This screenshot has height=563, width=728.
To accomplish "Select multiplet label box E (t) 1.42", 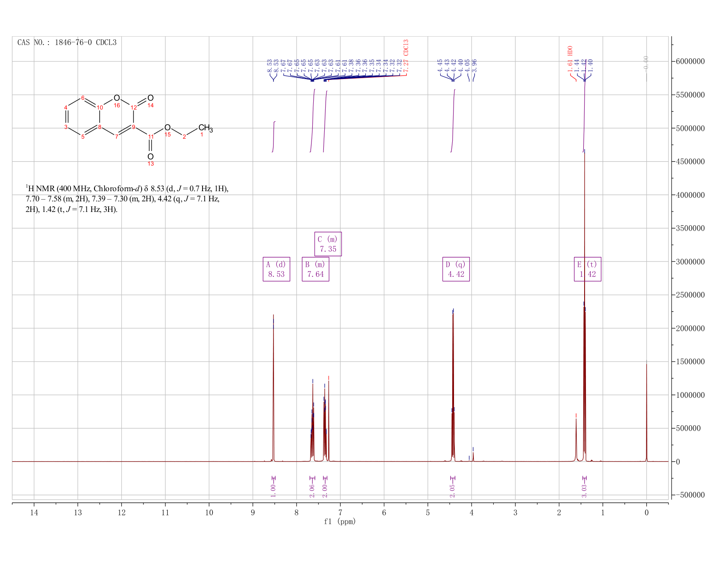I will click(x=588, y=269).
